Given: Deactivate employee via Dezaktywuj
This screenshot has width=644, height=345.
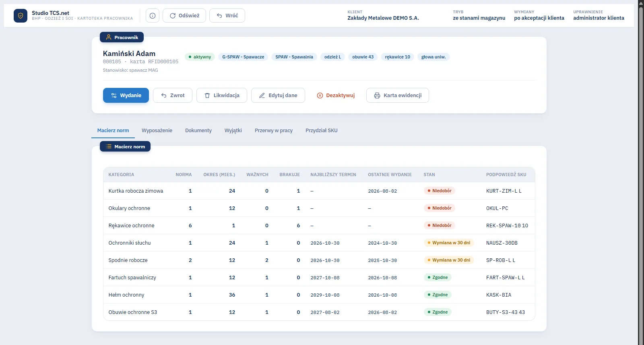Looking at the screenshot, I should (x=336, y=96).
